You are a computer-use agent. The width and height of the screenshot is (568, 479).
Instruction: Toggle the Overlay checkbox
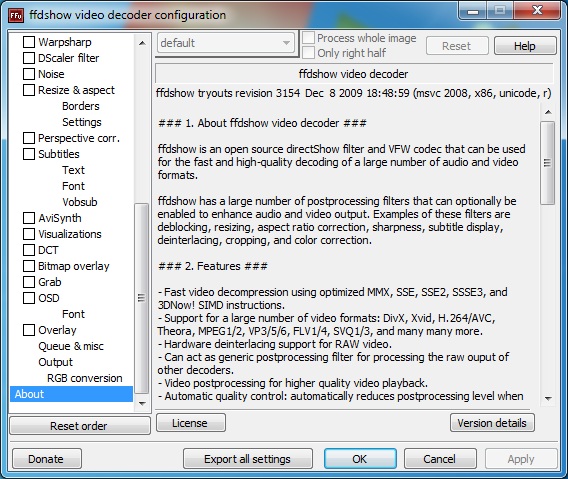29,330
